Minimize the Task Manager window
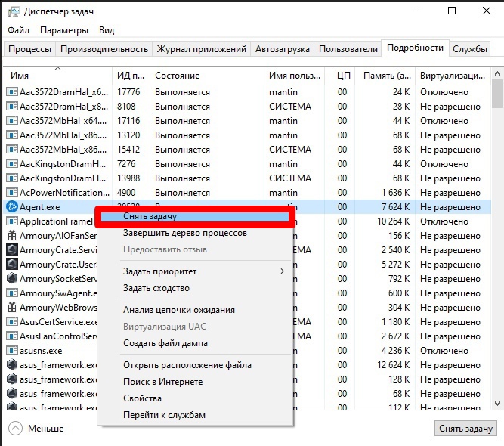The image size is (504, 446). click(x=418, y=11)
